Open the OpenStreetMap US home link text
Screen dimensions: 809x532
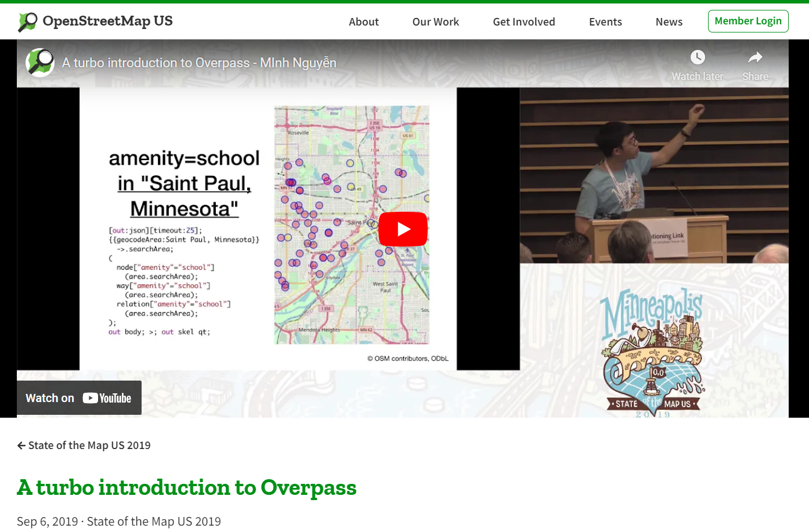[x=107, y=21]
